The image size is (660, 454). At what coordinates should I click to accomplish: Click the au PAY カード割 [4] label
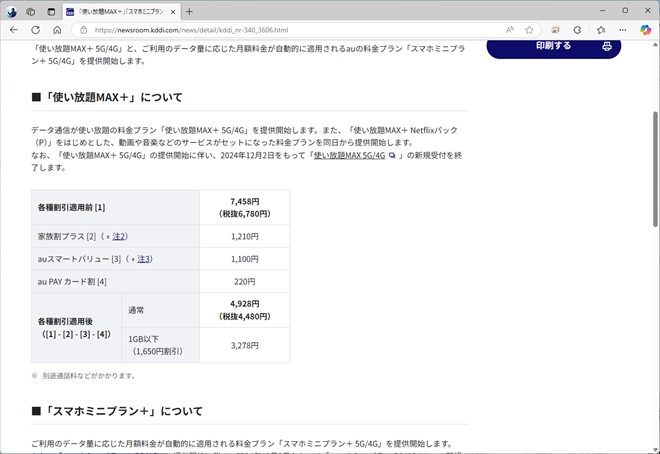point(72,281)
